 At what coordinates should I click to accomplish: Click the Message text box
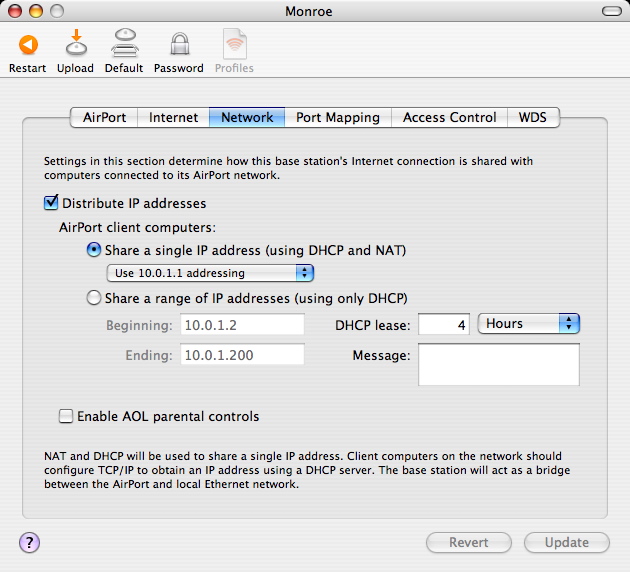click(499, 364)
